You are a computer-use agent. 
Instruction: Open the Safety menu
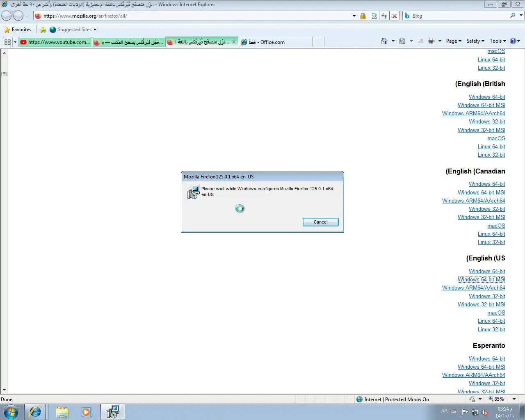point(475,41)
